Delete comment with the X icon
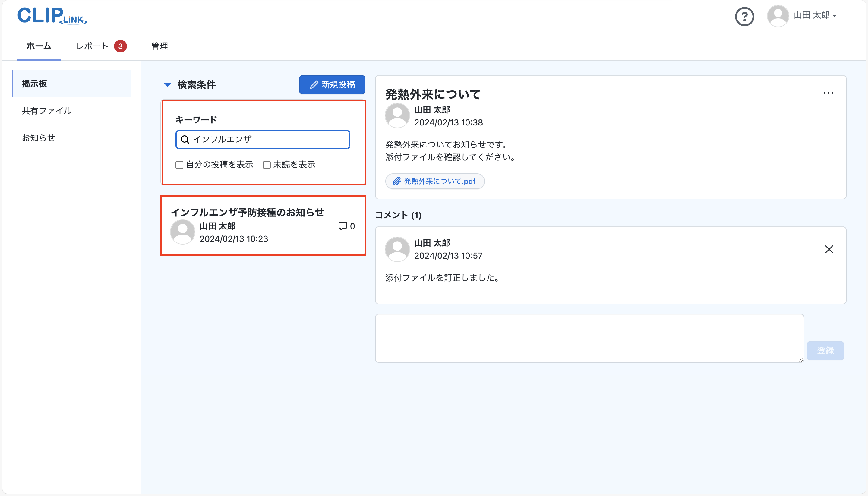This screenshot has height=496, width=868. pyautogui.click(x=829, y=249)
